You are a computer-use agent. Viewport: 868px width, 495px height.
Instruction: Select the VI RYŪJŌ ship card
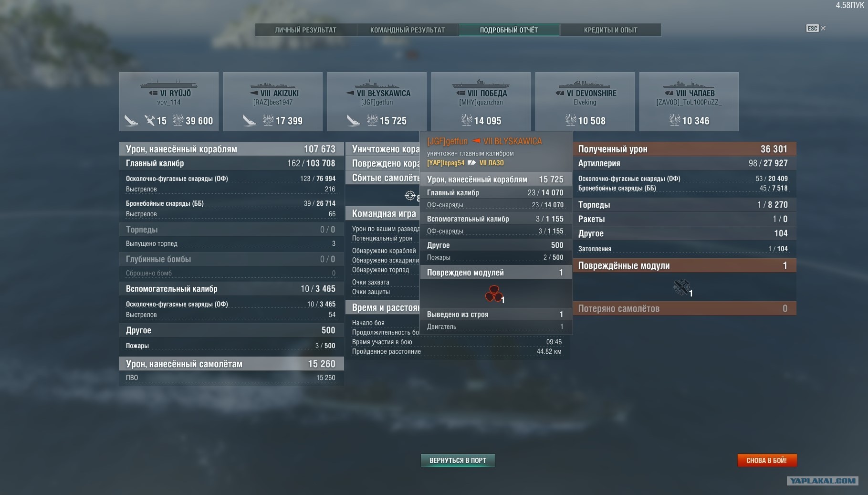tap(169, 102)
